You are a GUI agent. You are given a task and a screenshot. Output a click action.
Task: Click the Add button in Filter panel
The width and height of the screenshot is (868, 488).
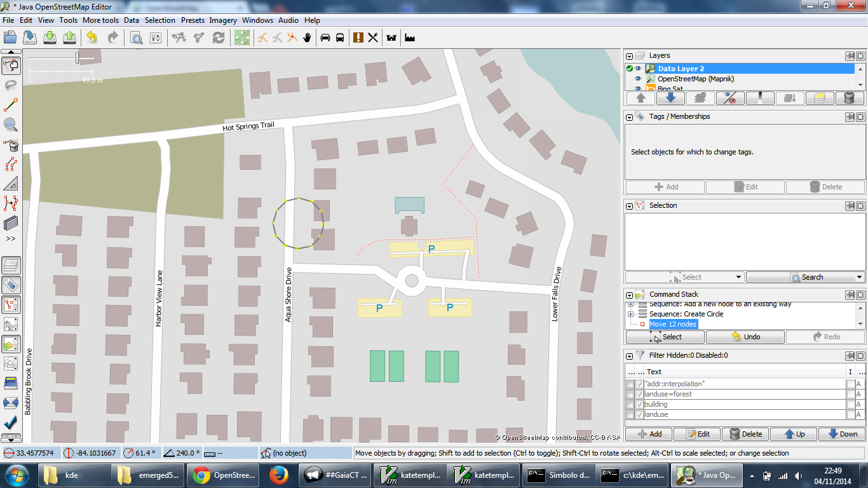pyautogui.click(x=649, y=434)
